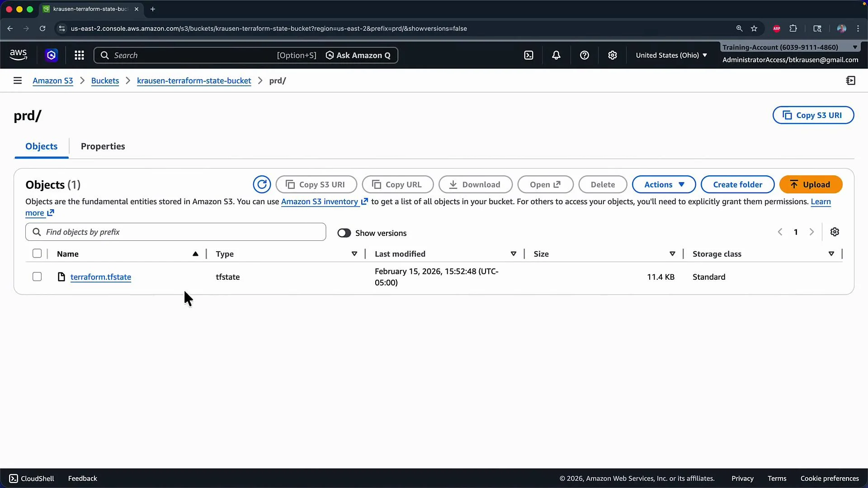Launch CloudShell from the top navbar icon

[528, 55]
